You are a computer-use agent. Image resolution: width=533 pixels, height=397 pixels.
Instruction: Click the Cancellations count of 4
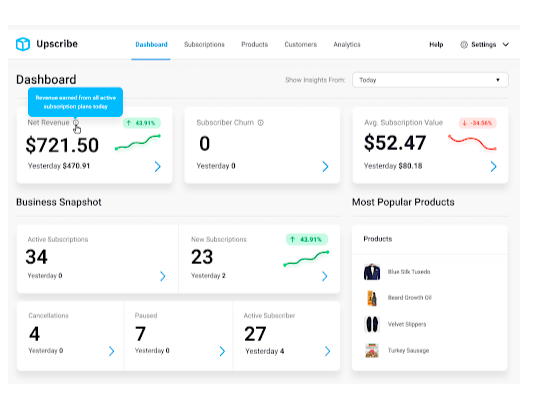[x=34, y=334]
